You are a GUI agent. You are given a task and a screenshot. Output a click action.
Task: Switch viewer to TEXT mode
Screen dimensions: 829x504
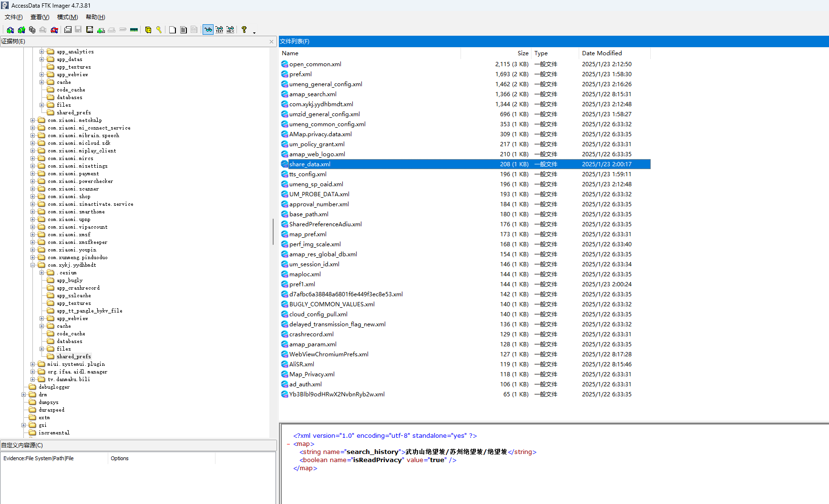coord(219,30)
